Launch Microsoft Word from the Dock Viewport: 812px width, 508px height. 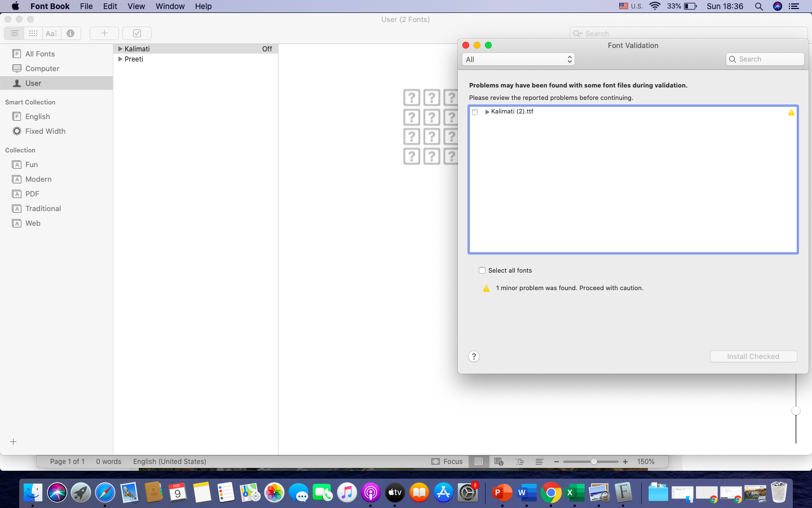pos(527,493)
